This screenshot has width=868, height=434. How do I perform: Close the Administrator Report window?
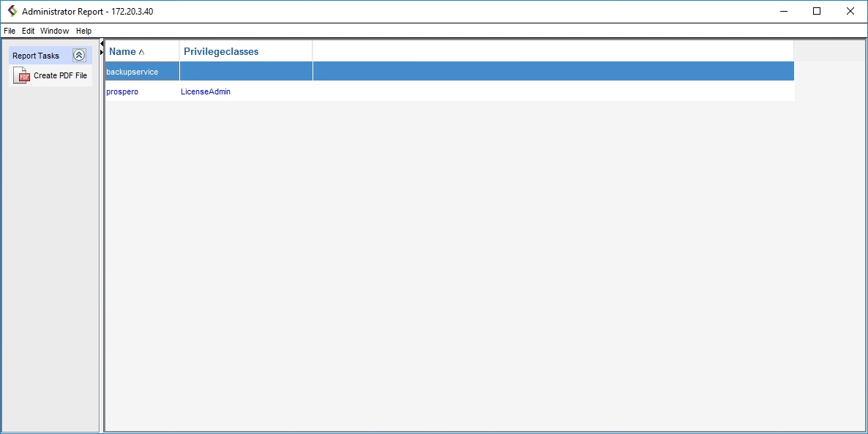pyautogui.click(x=850, y=11)
